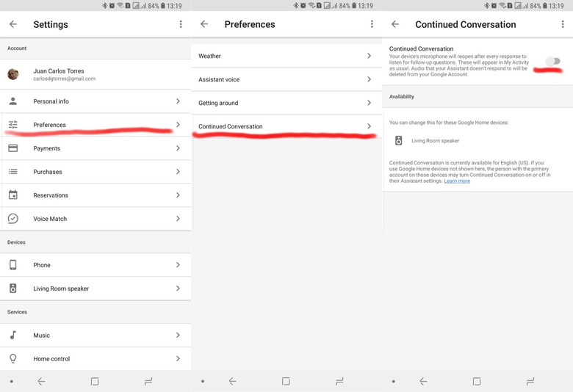Open Getting around using its chevron

(369, 103)
